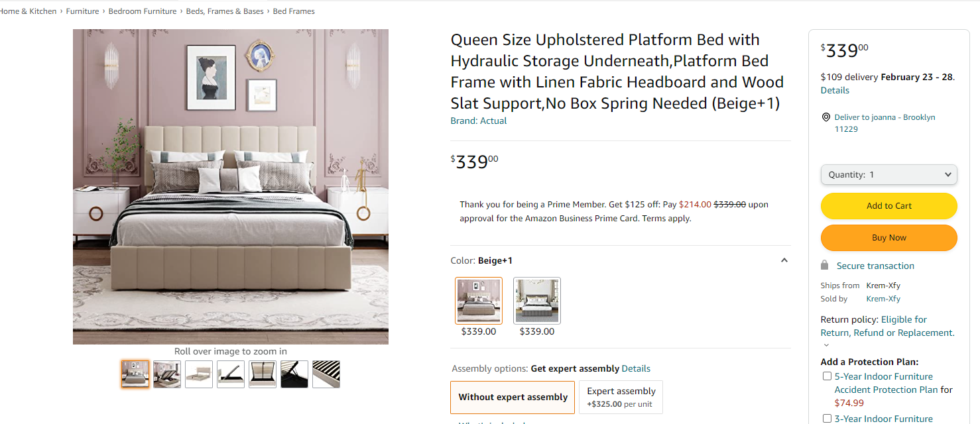Select the first room-scene bed thumbnail
Screen dimensions: 980x424
click(x=135, y=374)
